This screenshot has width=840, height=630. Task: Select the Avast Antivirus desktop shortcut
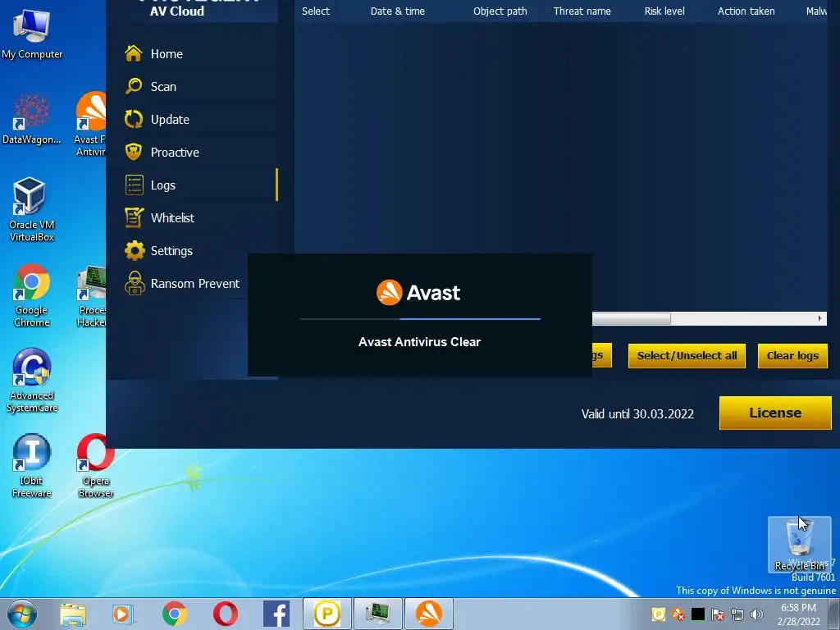pos(90,124)
